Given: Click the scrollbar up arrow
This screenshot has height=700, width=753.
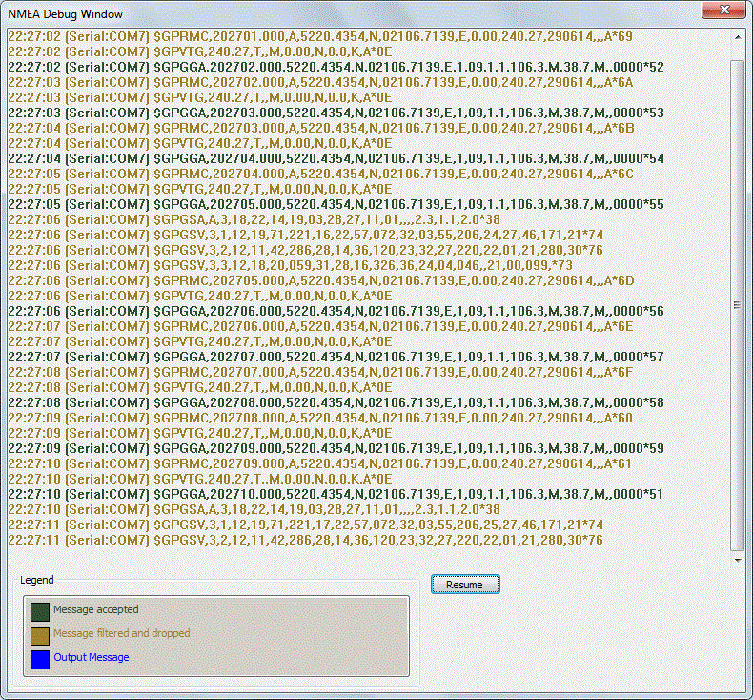Looking at the screenshot, I should [738, 37].
